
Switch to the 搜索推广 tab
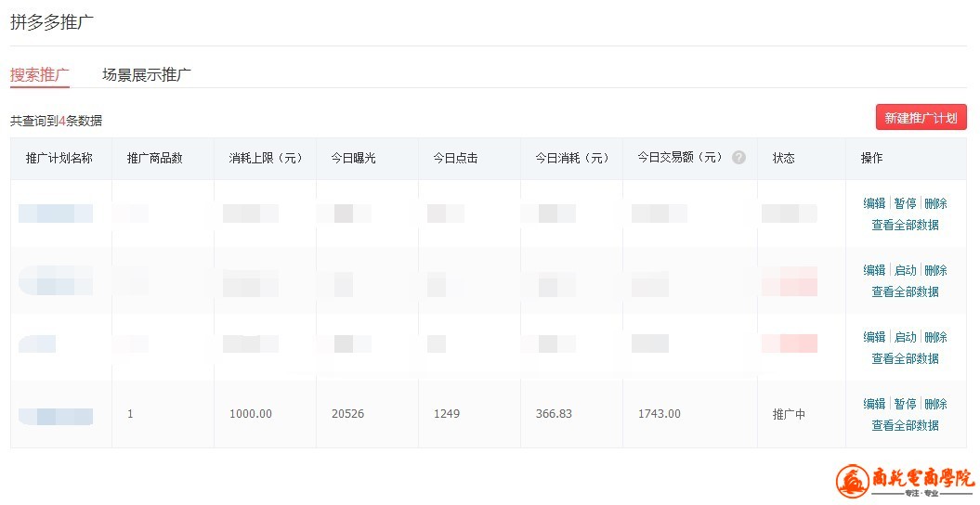(39, 75)
